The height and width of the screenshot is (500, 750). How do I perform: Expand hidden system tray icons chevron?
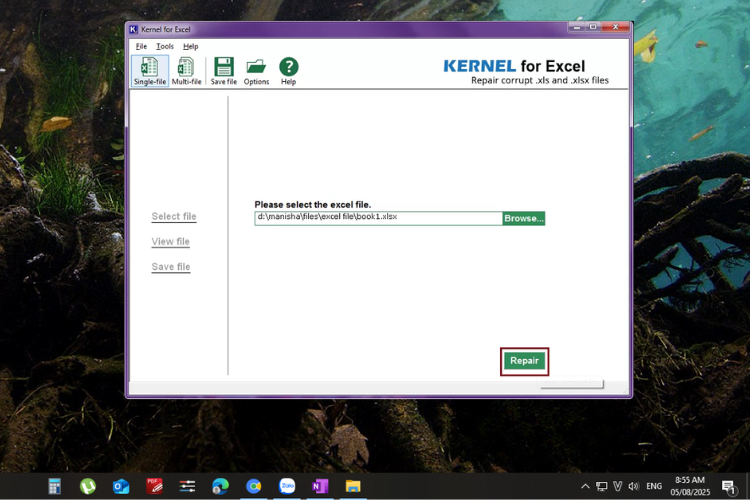click(x=585, y=486)
